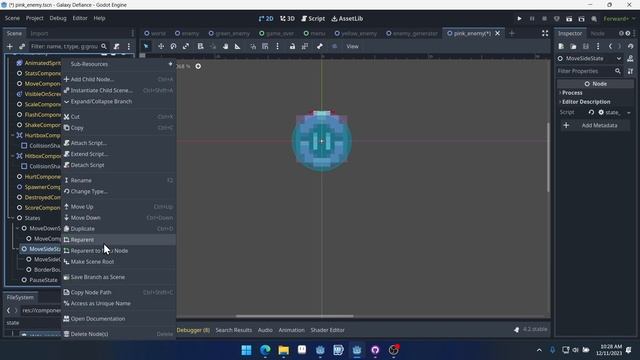Open the Scene menu

(12, 18)
